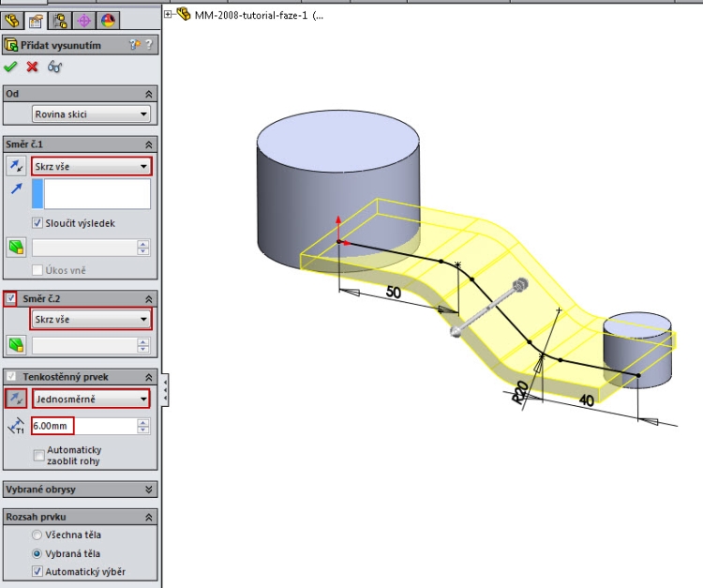Confirm the extrude with green checkmark
The image size is (703, 588).
(10, 67)
